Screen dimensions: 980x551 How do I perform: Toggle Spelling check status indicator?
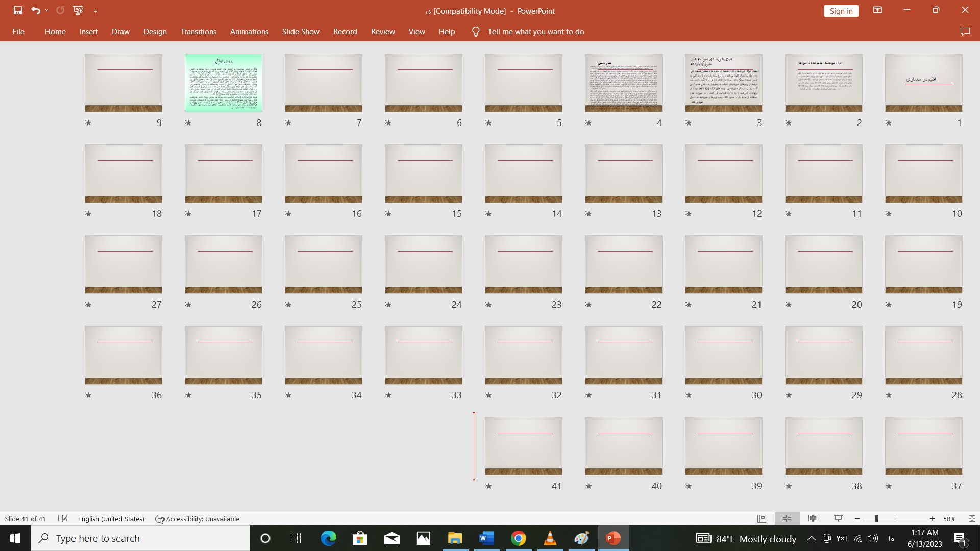[61, 519]
